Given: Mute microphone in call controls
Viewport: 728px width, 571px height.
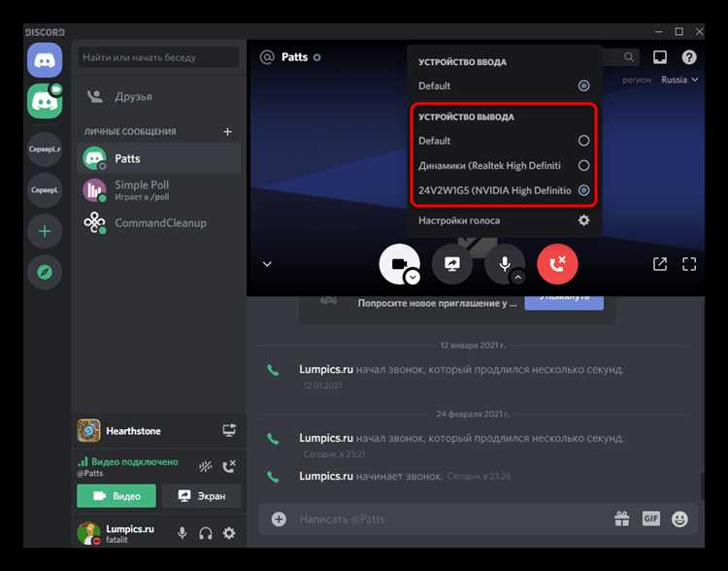Looking at the screenshot, I should point(505,264).
